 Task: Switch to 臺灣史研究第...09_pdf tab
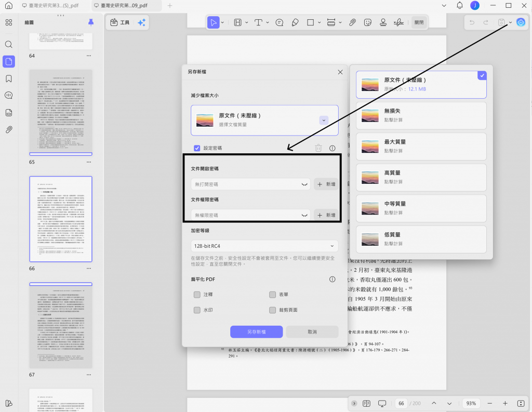(124, 5)
